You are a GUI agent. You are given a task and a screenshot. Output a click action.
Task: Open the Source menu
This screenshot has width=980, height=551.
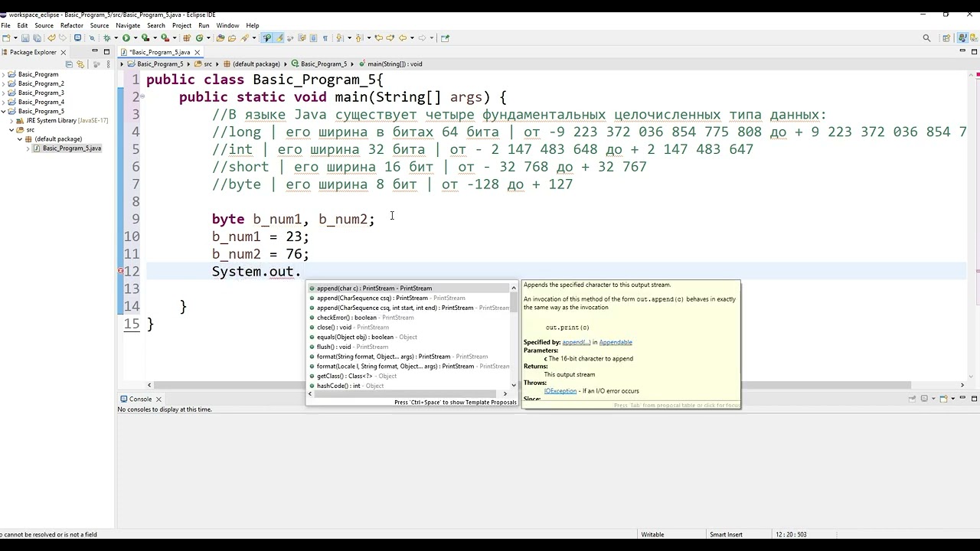pyautogui.click(x=44, y=25)
